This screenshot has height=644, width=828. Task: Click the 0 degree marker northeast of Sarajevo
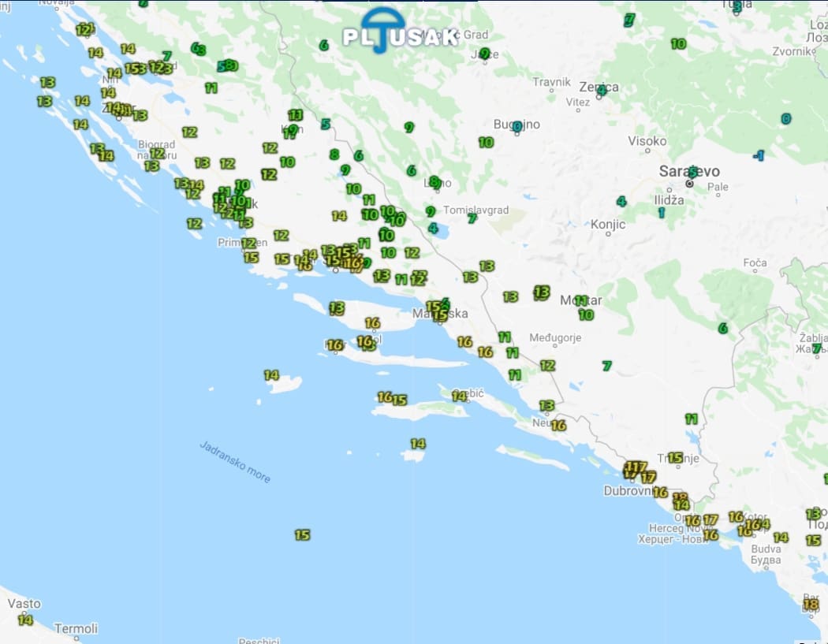785,119
